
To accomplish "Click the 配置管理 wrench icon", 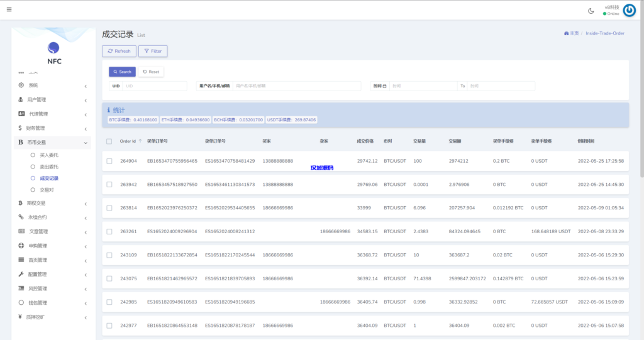I will pyautogui.click(x=21, y=275).
